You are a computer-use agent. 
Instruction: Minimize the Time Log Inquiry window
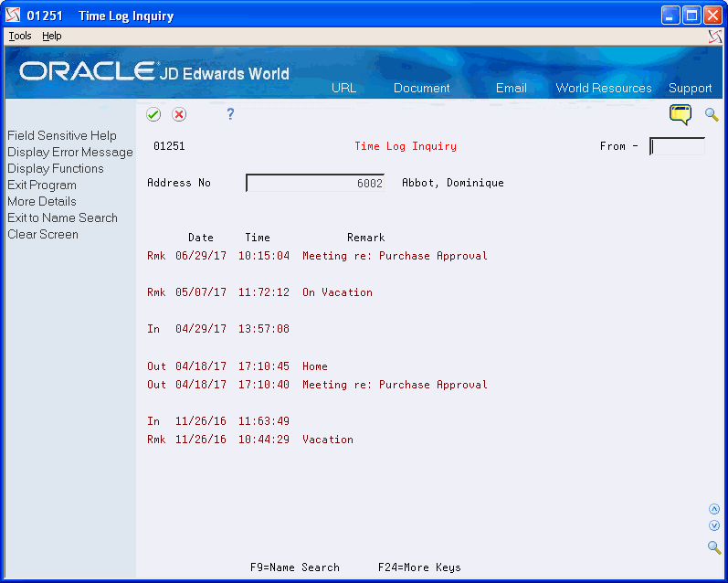[670, 16]
